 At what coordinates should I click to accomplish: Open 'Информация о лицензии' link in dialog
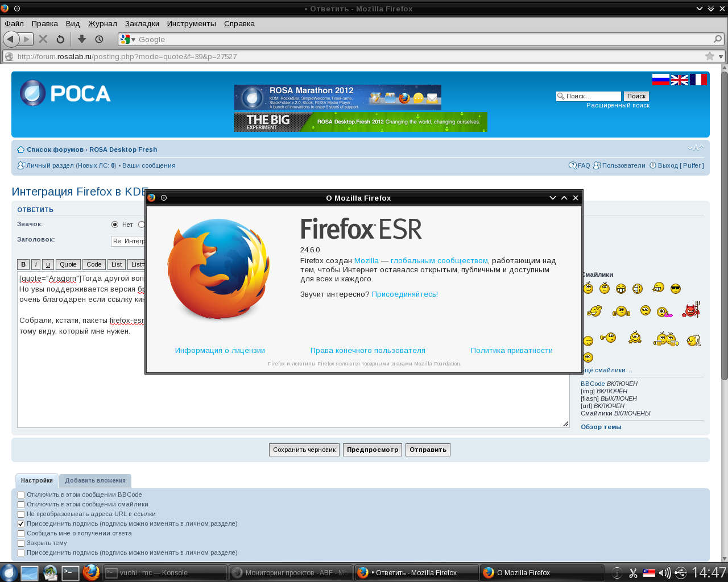220,351
